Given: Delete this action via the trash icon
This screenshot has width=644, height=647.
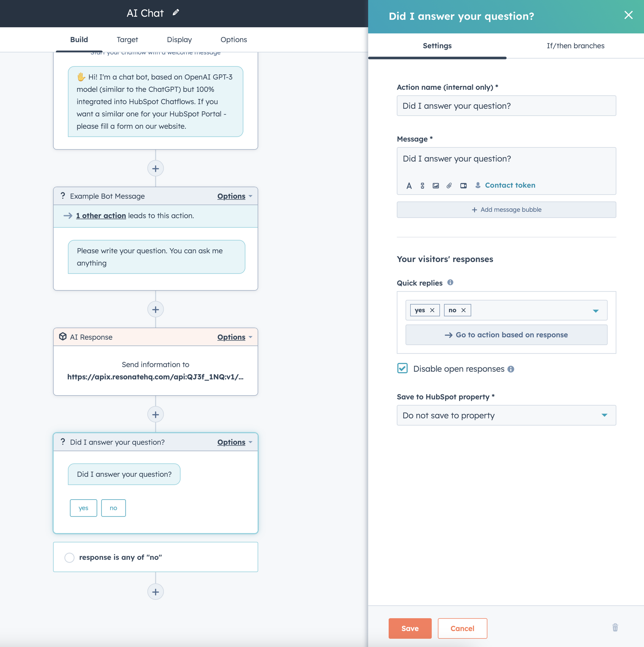Looking at the screenshot, I should (x=615, y=628).
